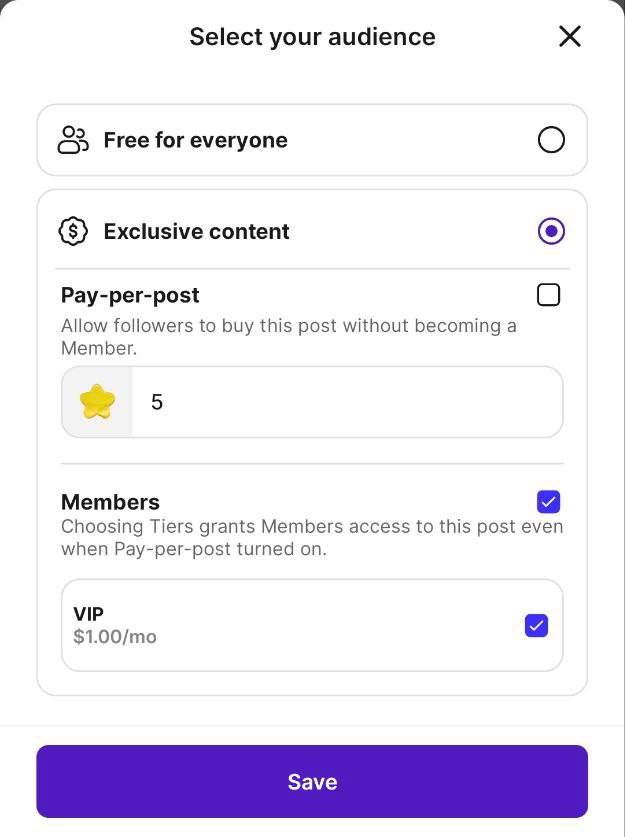Uncheck the Members checkbox
Image resolution: width=625 pixels, height=837 pixels.
548,502
